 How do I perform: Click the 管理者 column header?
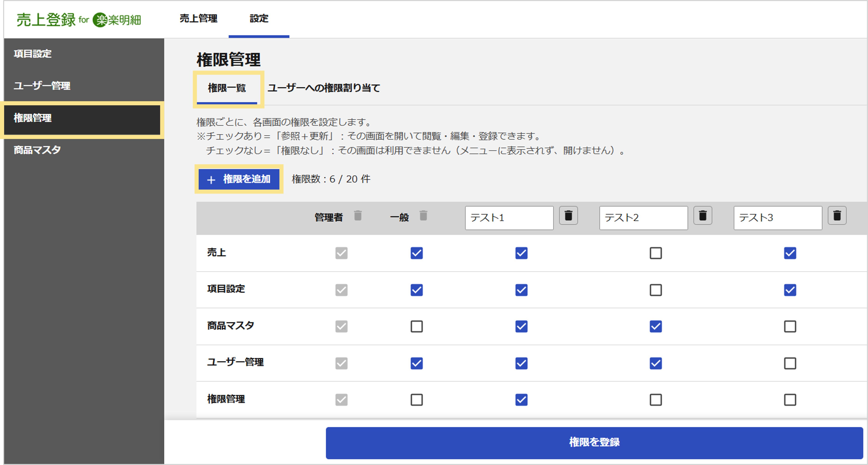[x=328, y=218]
